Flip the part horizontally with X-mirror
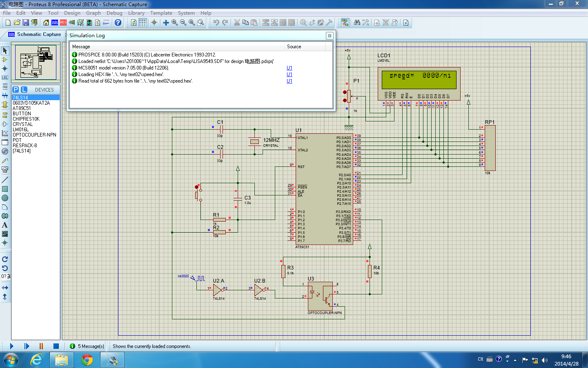Viewport: 588px width, 368px height. click(5, 288)
